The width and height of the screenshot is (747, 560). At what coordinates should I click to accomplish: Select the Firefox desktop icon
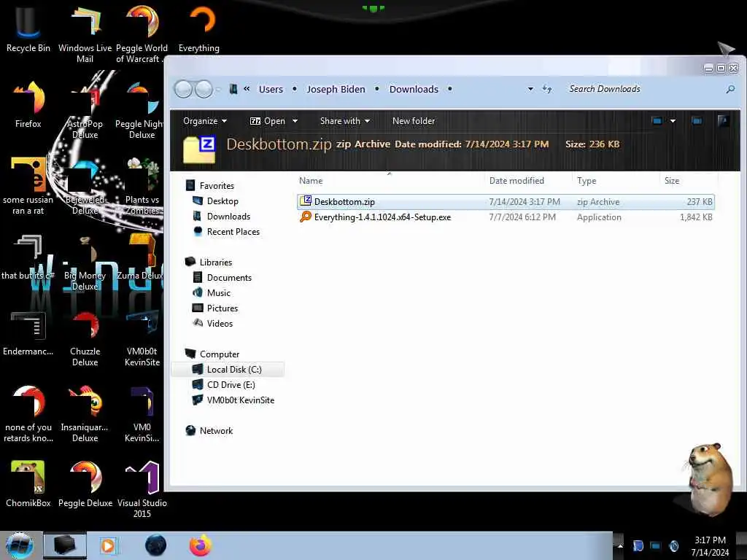tap(28, 105)
